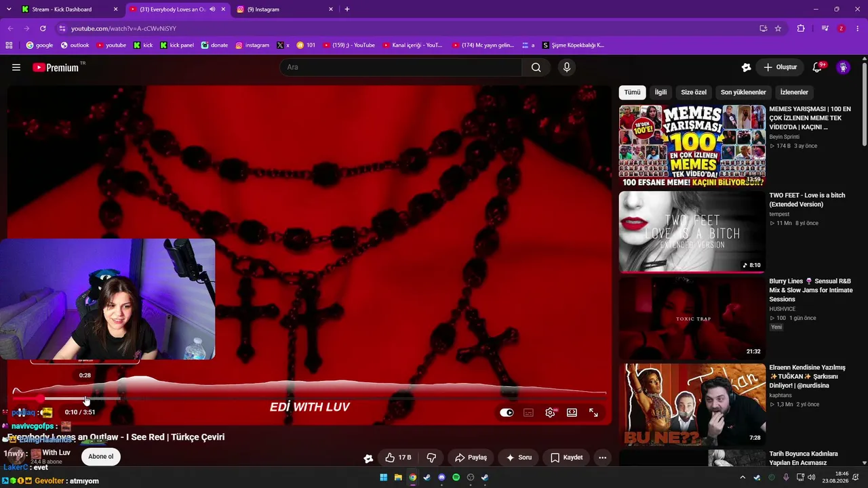Open Spotify from taskbar
Screen dimensions: 868x488
pyautogui.click(x=456, y=477)
